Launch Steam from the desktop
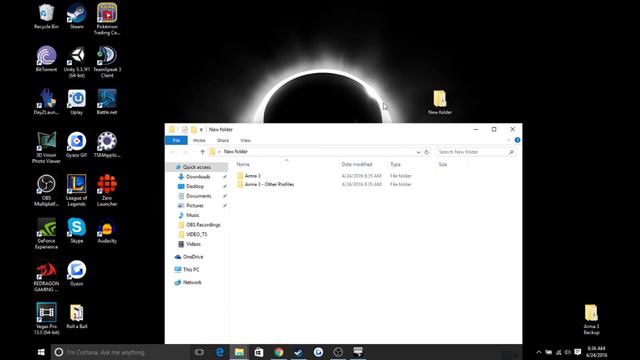The height and width of the screenshot is (360, 640). [x=77, y=17]
